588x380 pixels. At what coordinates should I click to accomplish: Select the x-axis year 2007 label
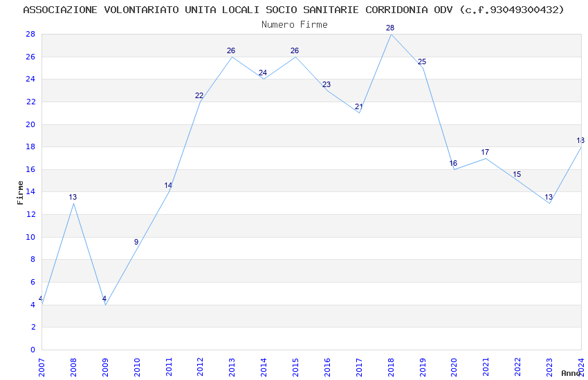(42, 368)
